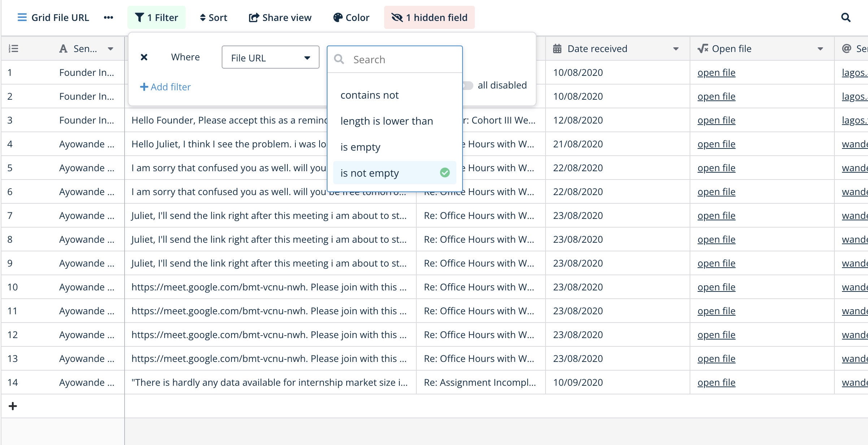Remove the File URL filter with X
This screenshot has width=868, height=445.
(x=144, y=57)
